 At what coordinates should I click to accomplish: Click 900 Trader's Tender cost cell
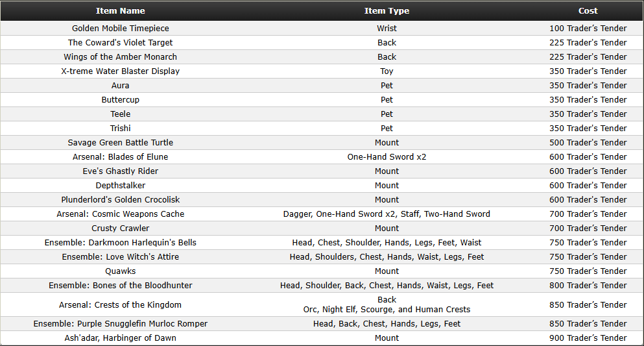pos(588,338)
